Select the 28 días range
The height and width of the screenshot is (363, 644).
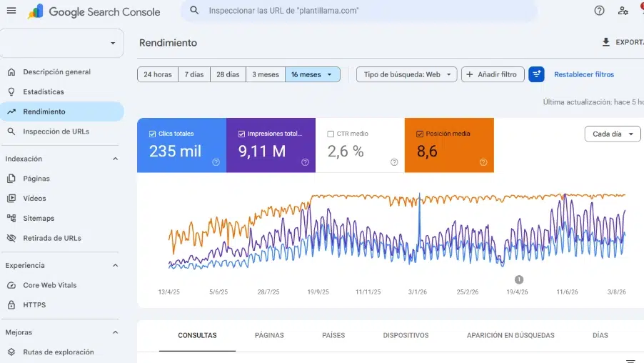pyautogui.click(x=228, y=74)
